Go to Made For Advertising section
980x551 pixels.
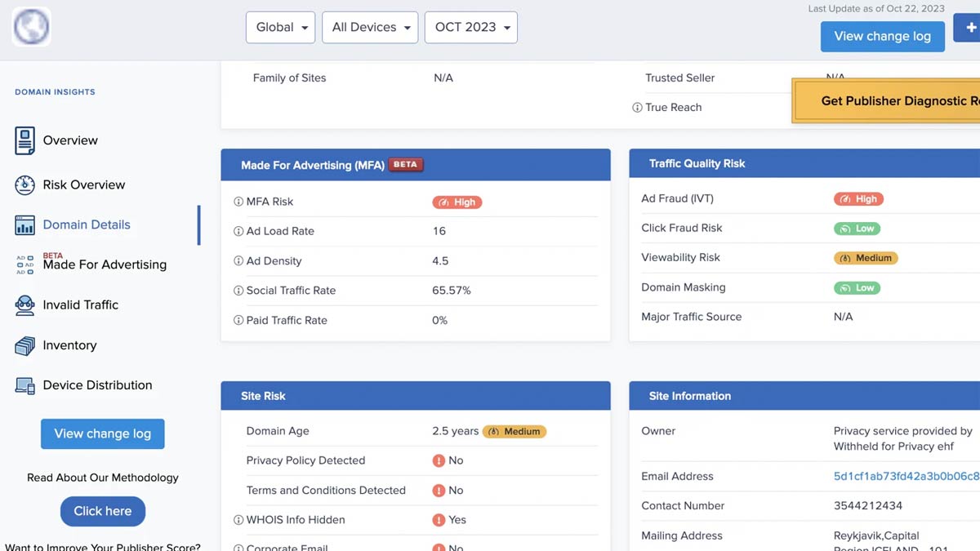[x=105, y=264]
